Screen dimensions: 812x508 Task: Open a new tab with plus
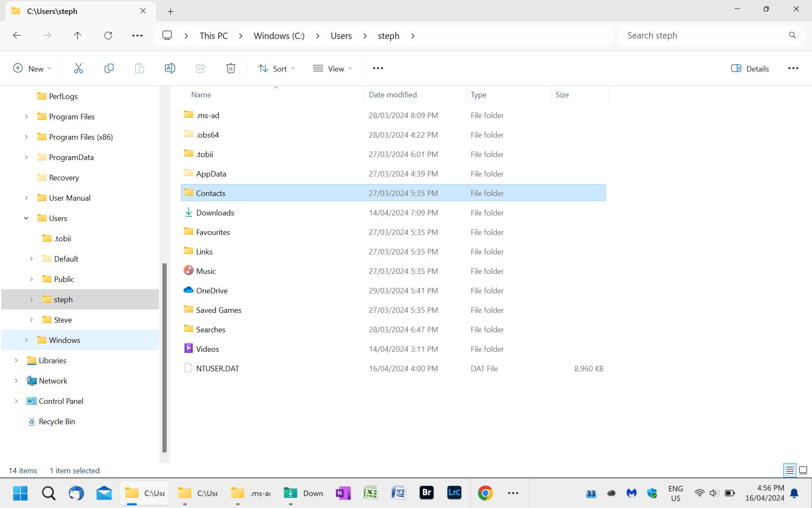[170, 11]
